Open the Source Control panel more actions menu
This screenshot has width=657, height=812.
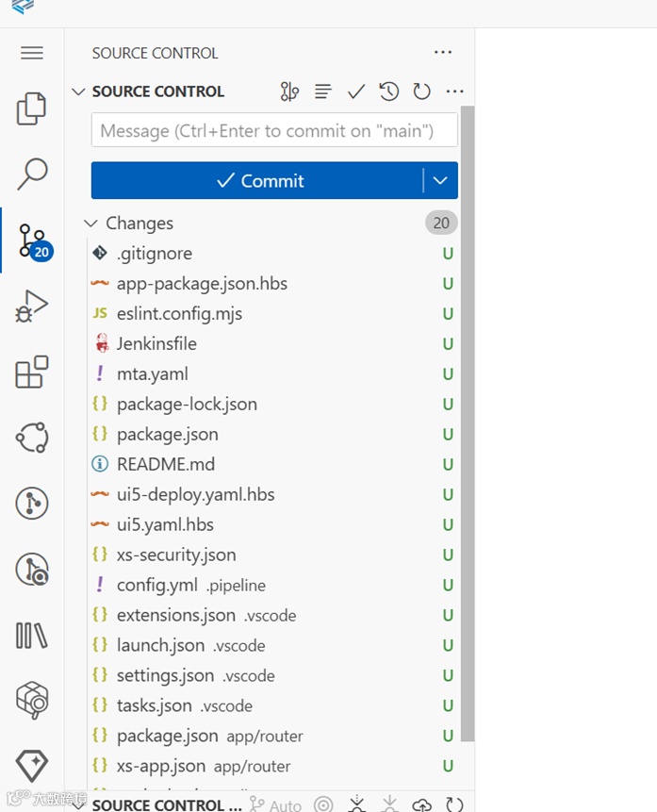pyautogui.click(x=443, y=53)
